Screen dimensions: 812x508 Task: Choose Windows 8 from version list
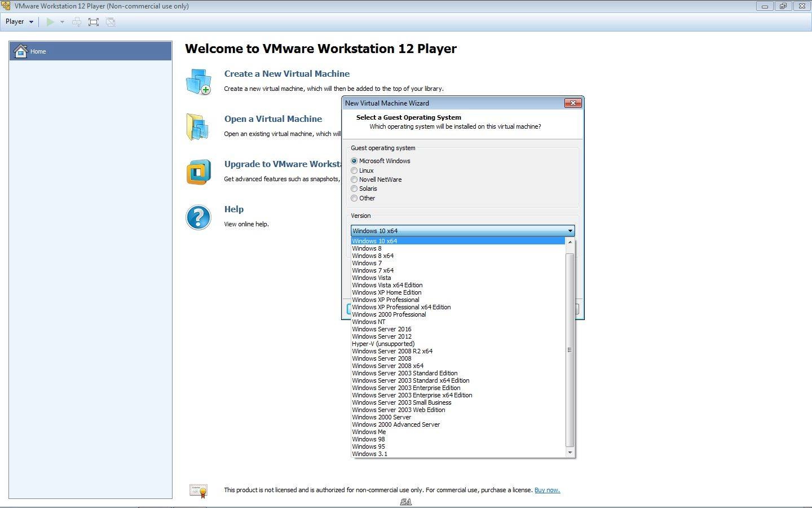click(458, 248)
